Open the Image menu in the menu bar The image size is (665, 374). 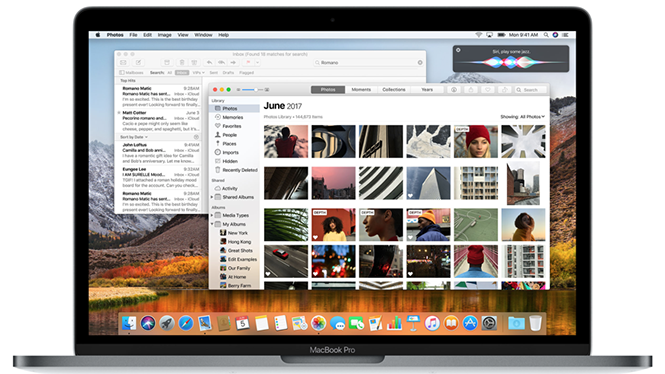[165, 35]
